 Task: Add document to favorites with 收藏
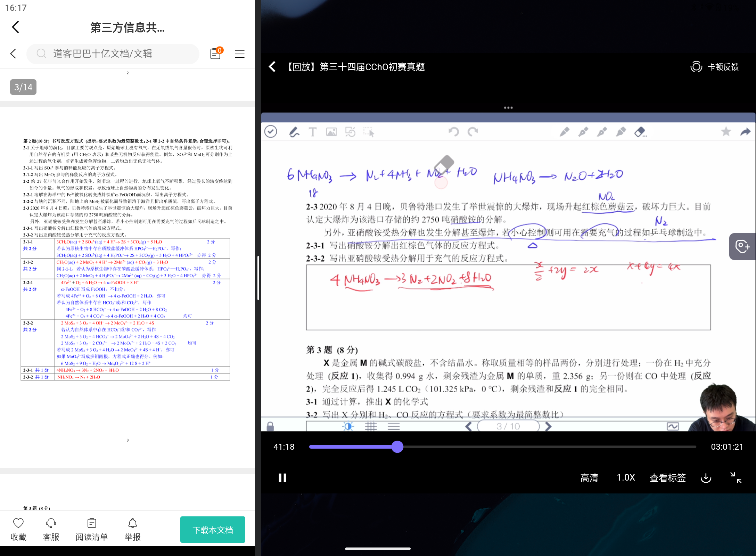tap(18, 529)
